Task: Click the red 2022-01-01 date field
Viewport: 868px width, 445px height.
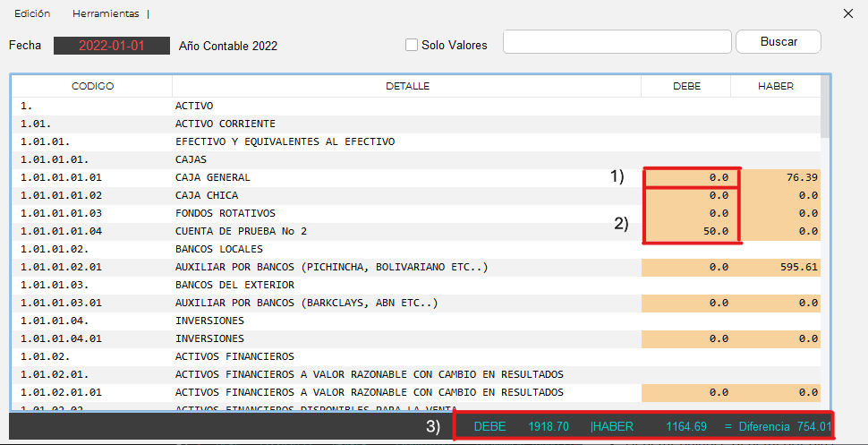Action: click(111, 46)
